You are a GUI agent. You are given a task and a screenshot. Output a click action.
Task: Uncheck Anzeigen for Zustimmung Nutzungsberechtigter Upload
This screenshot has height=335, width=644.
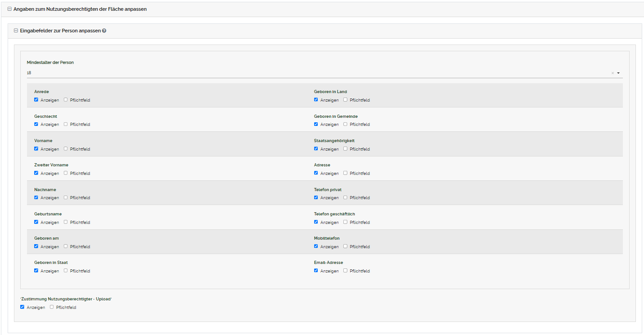point(22,307)
